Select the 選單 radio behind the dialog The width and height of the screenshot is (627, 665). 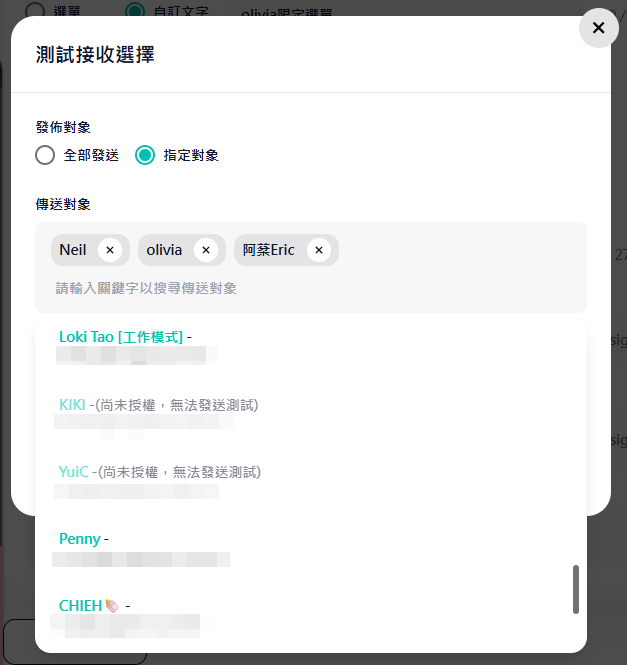coord(35,9)
